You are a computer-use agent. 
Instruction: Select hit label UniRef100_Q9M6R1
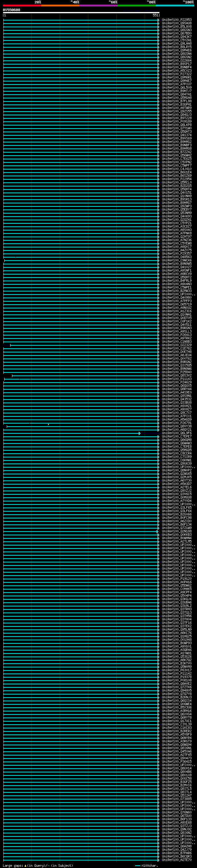[x=176, y=78]
